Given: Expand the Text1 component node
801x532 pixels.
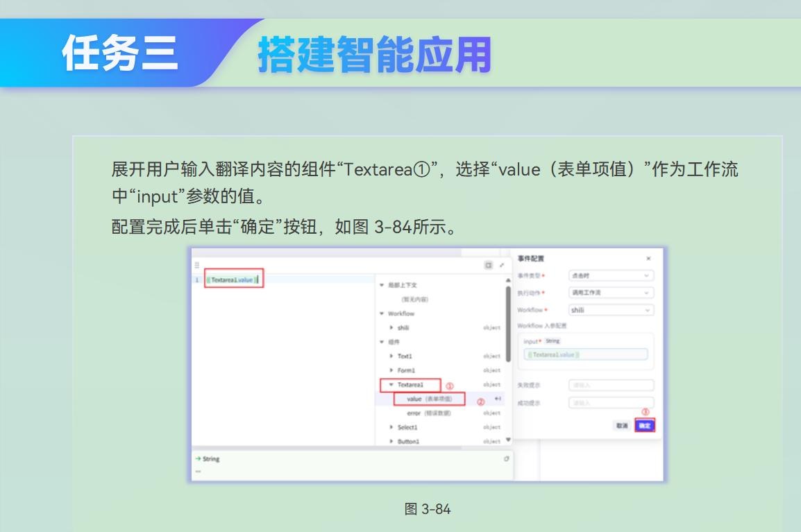Looking at the screenshot, I should (391, 356).
